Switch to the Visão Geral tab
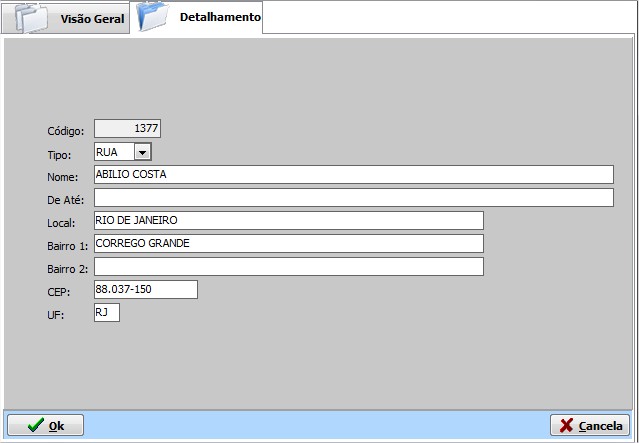The width and height of the screenshot is (639, 443). (x=92, y=19)
